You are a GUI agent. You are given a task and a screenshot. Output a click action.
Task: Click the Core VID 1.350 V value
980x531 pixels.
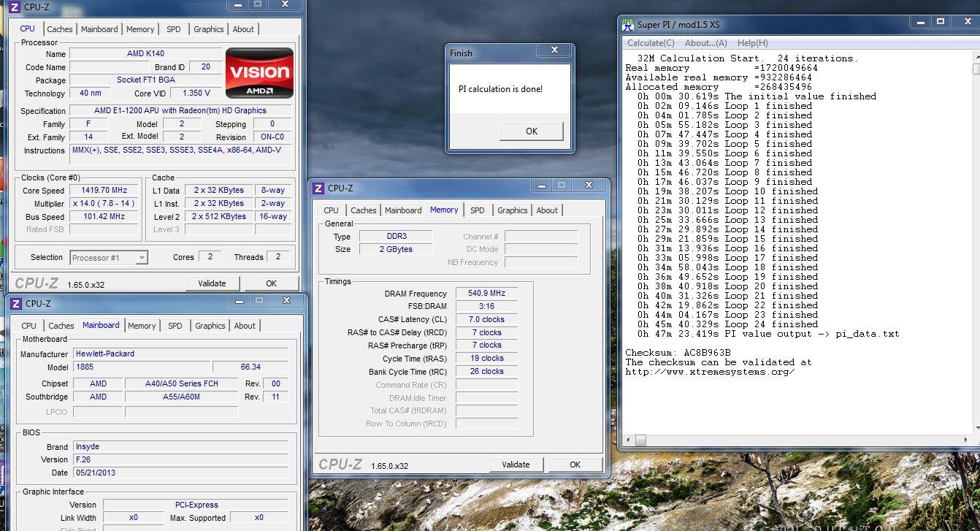click(x=196, y=93)
